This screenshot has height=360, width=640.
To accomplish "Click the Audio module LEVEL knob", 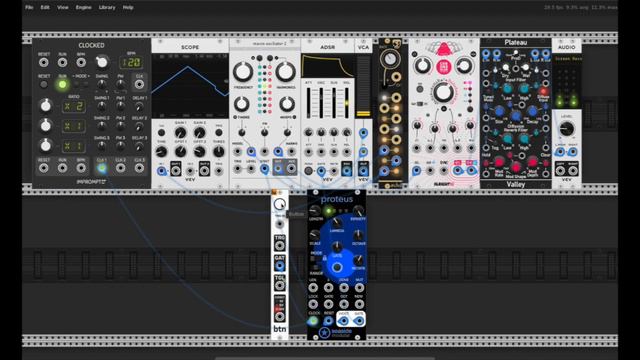I will (x=567, y=129).
